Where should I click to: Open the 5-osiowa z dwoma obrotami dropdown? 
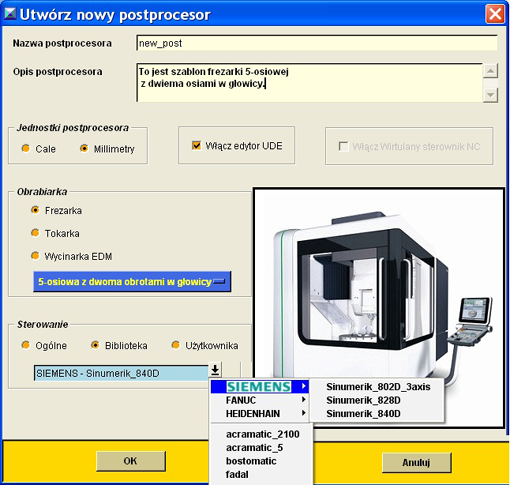tap(132, 282)
